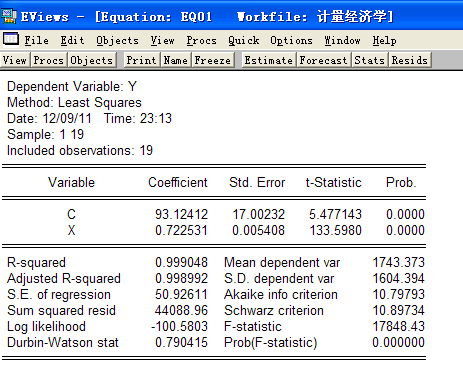This screenshot has width=463, height=379.
Task: Select Log likelihood value -100.5803
Action: (x=179, y=326)
